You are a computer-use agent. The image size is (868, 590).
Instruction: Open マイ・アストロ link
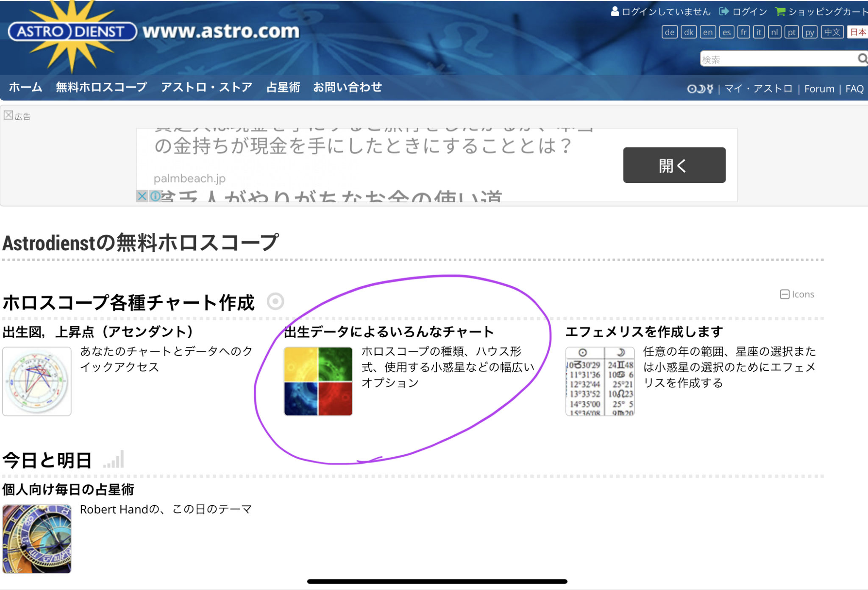tap(758, 89)
